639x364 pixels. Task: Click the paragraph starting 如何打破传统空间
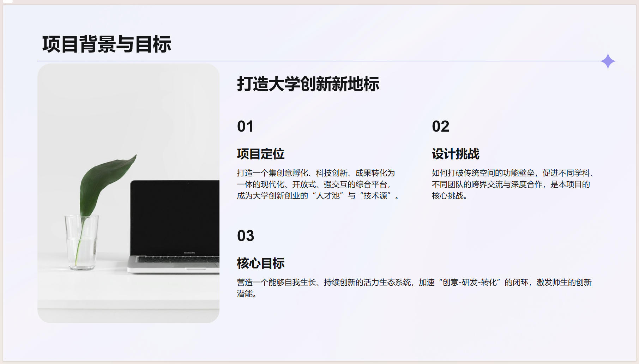coord(513,184)
